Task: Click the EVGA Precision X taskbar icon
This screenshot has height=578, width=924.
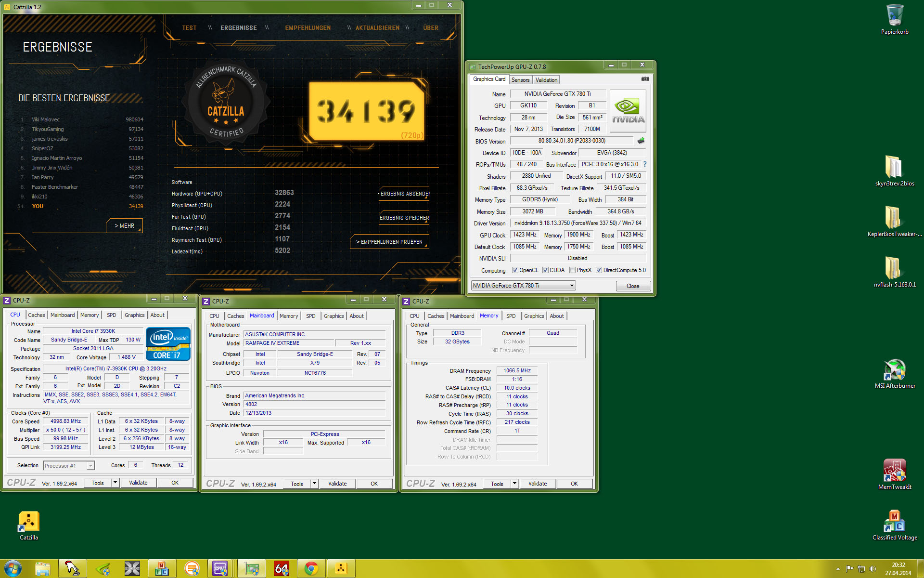Action: (132, 569)
